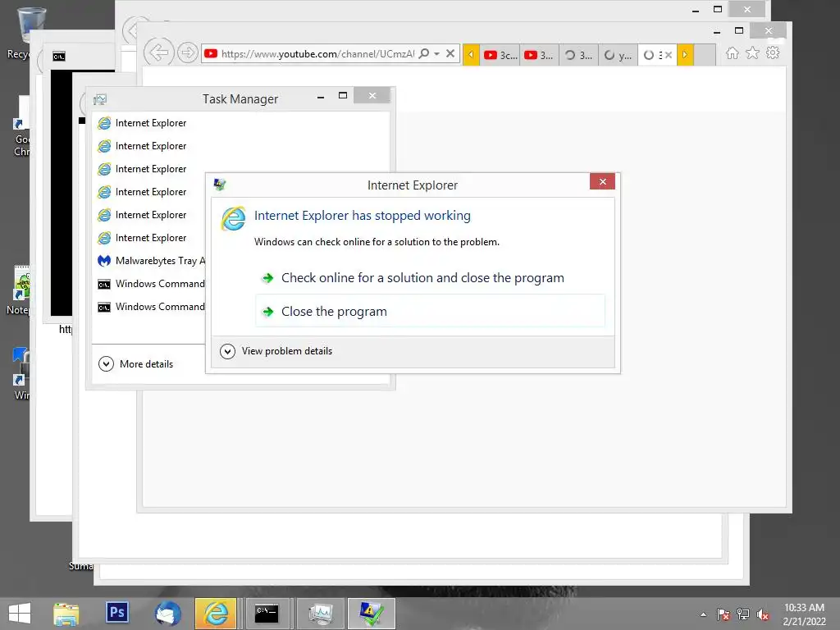Go to the Internet Explorer Home page
Viewport: 840px width, 630px height.
[733, 53]
